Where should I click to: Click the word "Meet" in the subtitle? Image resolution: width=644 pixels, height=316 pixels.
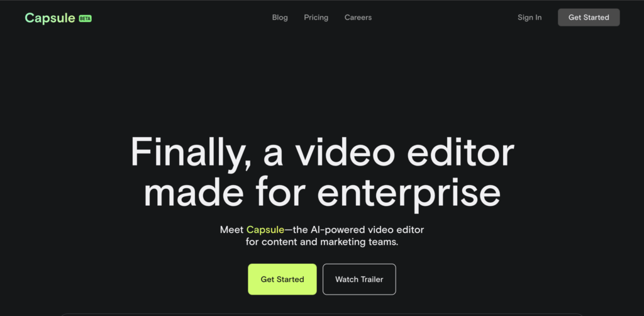pos(231,229)
